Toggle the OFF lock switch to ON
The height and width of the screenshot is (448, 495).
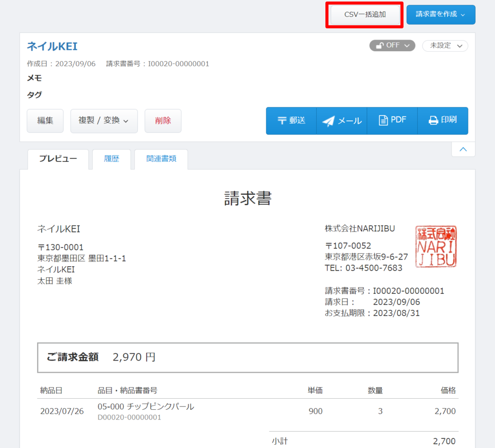[392, 45]
